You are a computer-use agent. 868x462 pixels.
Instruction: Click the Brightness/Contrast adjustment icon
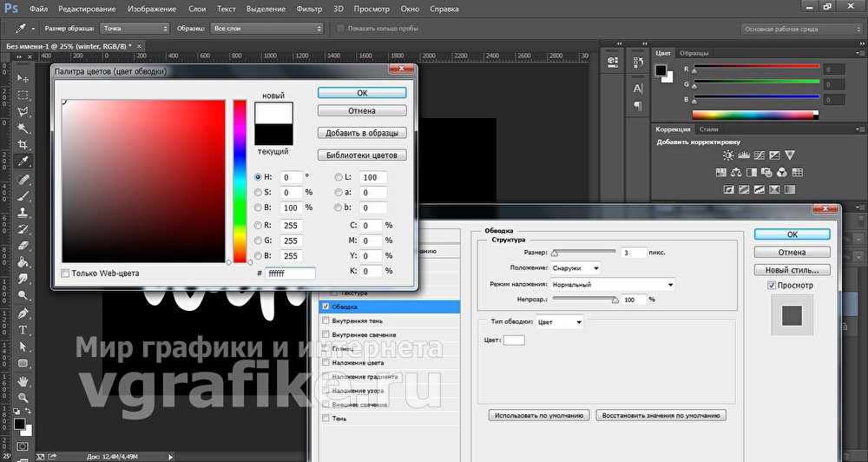click(x=728, y=155)
